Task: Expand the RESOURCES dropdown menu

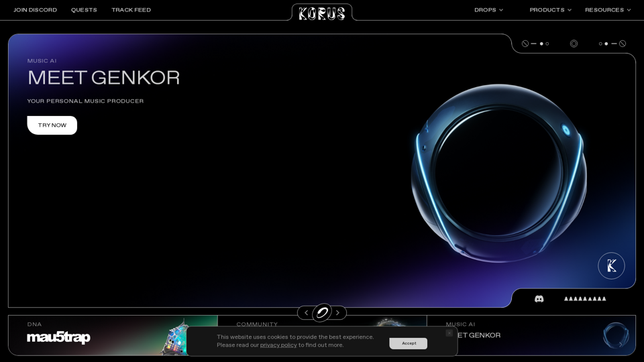Action: click(x=608, y=10)
